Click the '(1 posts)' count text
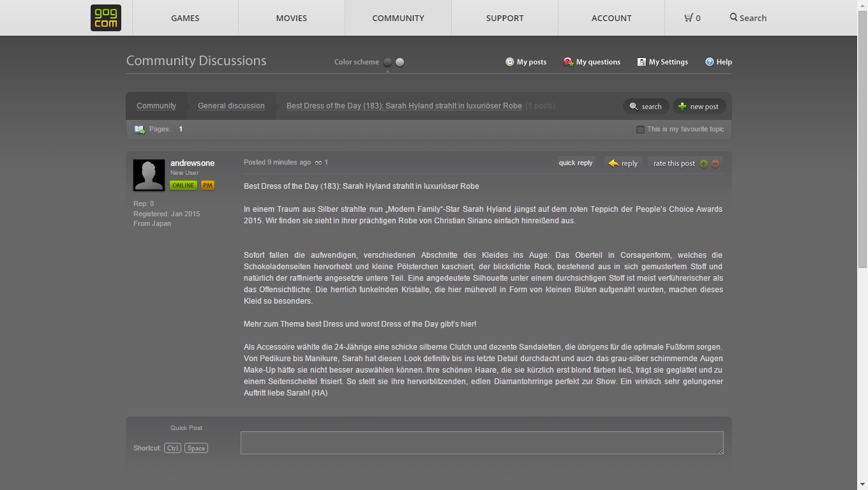Screen dimensions: 868x490 [x=541, y=106]
